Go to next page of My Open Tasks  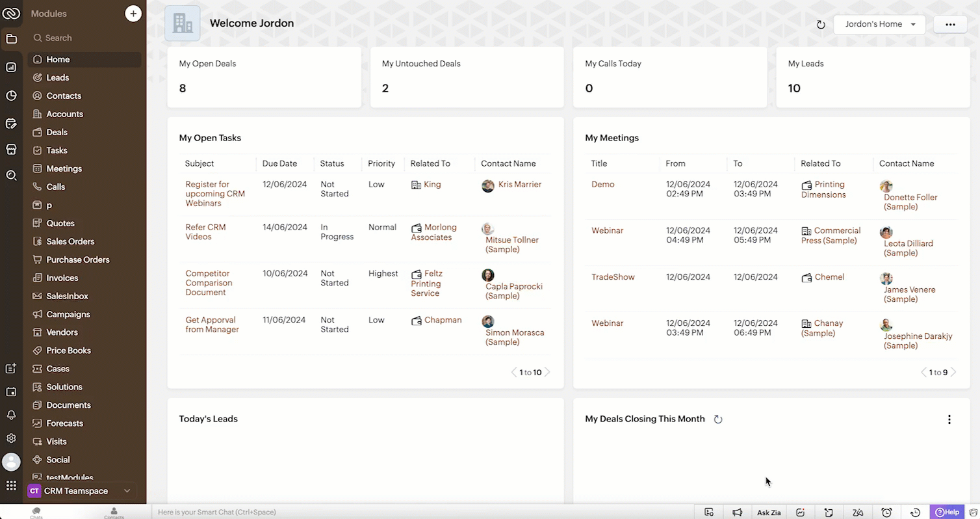coord(547,373)
